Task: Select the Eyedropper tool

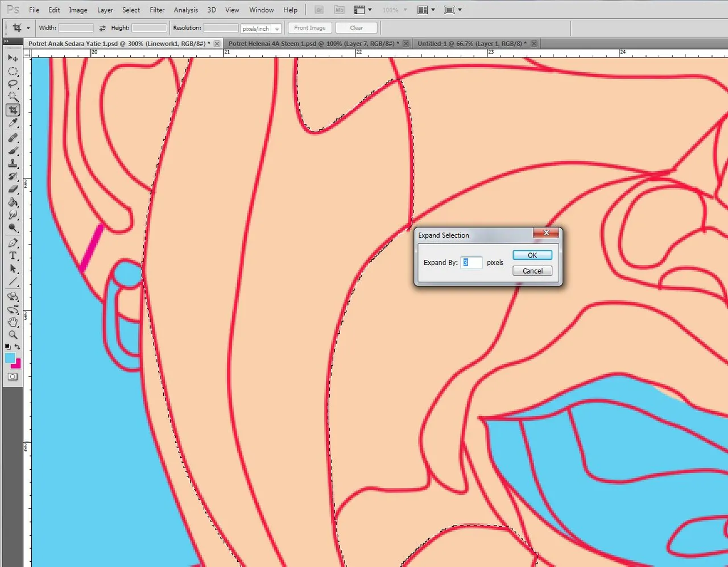Action: pyautogui.click(x=13, y=123)
